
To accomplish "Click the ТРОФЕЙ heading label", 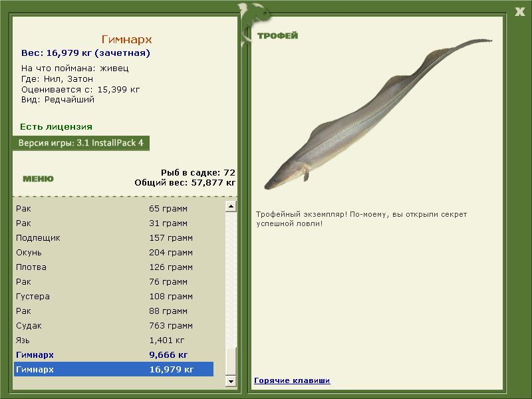I will [277, 36].
